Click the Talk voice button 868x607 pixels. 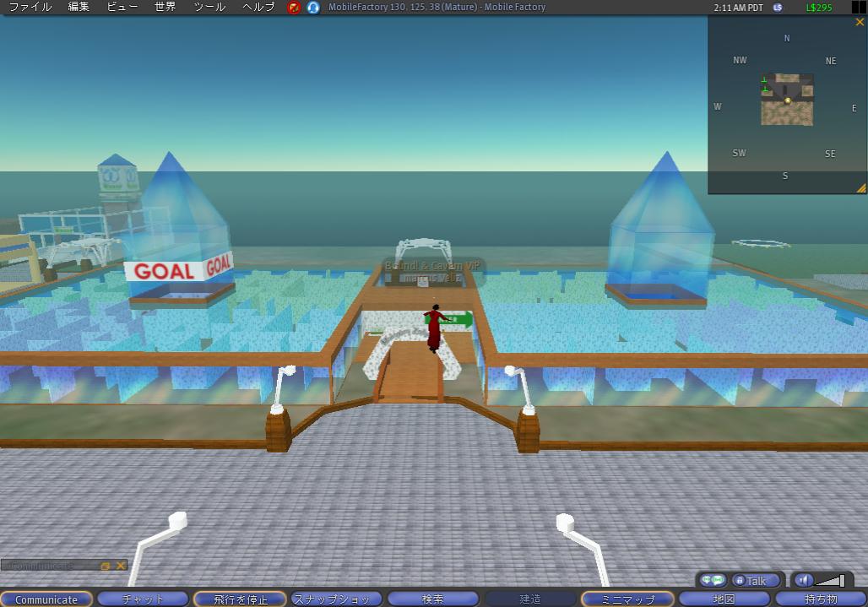757,581
